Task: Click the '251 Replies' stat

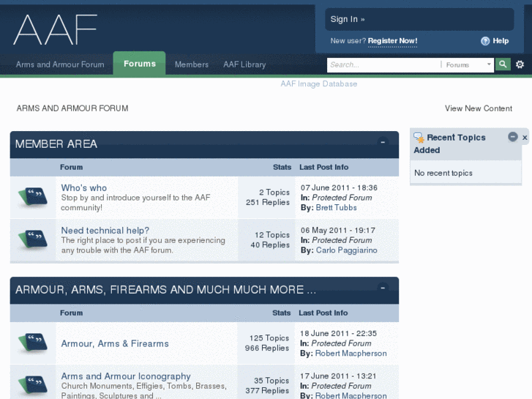Action: [268, 202]
